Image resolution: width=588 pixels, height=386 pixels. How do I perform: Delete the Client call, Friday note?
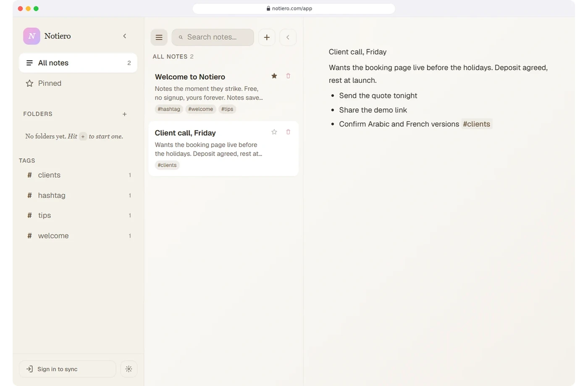pos(288,132)
